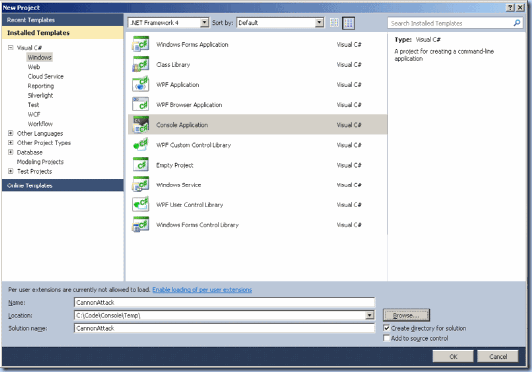Select the WPF Application template icon
The height and width of the screenshot is (372, 532).
pyautogui.click(x=140, y=84)
